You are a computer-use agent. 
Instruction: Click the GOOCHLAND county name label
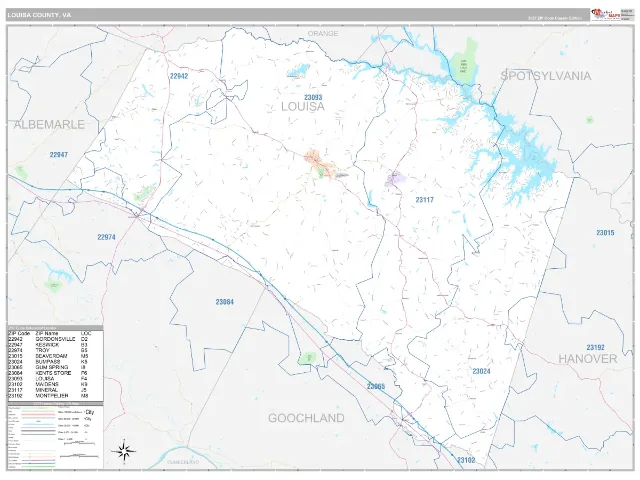[306, 418]
